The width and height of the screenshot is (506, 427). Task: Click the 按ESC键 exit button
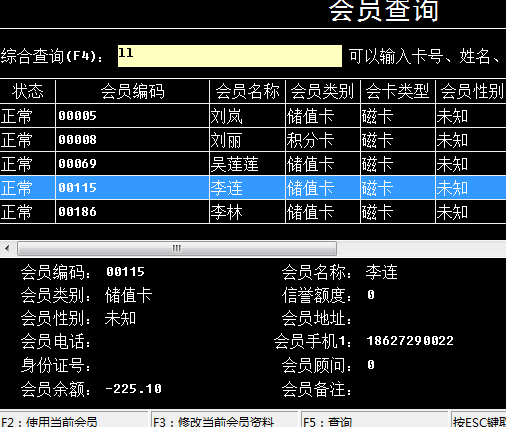pos(479,420)
